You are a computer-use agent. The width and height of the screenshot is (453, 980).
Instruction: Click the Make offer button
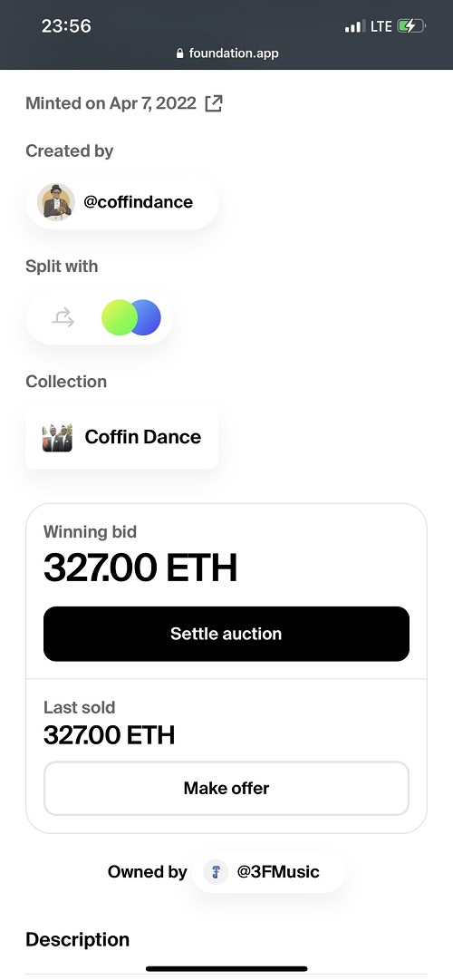[226, 788]
